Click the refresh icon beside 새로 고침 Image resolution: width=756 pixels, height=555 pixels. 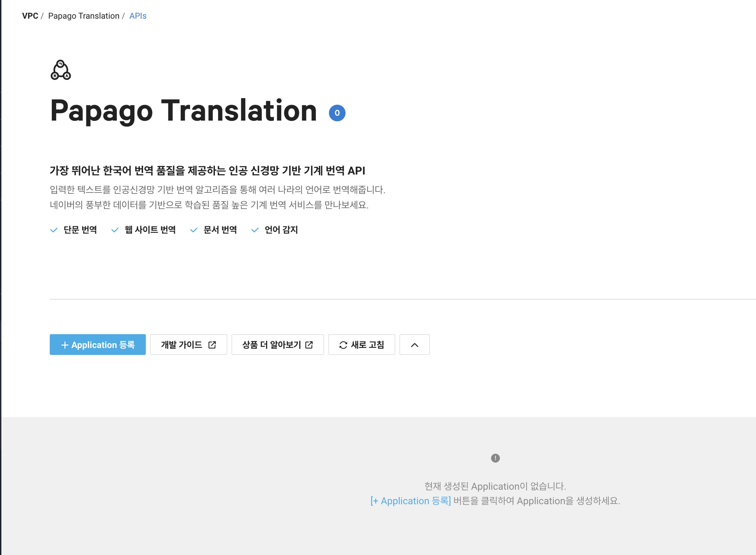343,345
